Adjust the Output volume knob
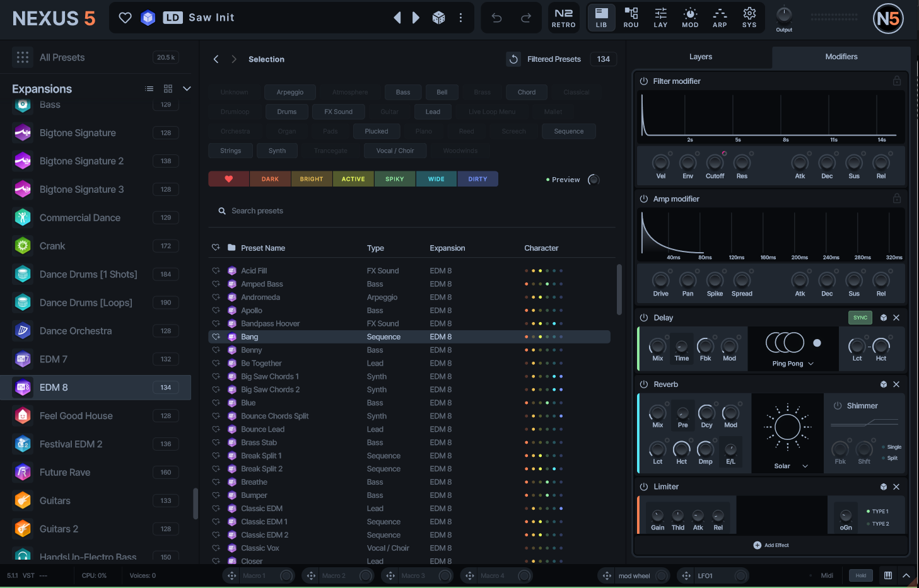 [x=784, y=14]
